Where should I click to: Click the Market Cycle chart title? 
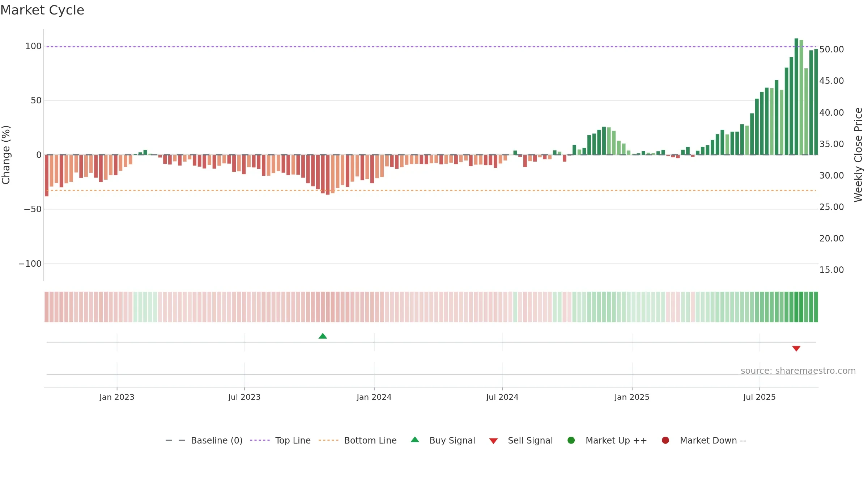click(42, 10)
